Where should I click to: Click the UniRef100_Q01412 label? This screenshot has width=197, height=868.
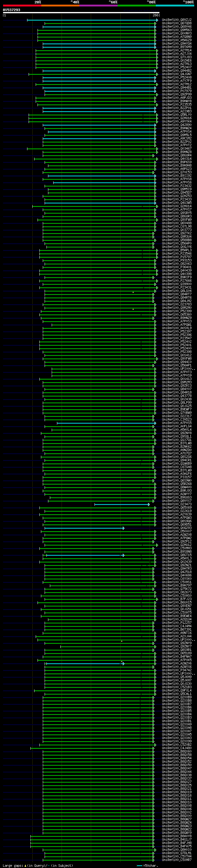pos(176,355)
